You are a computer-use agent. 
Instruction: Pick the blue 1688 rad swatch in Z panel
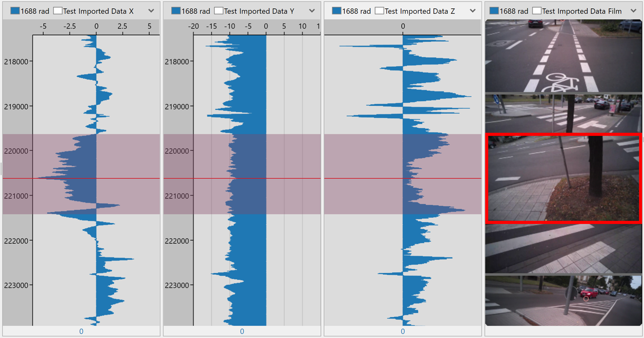(x=336, y=11)
